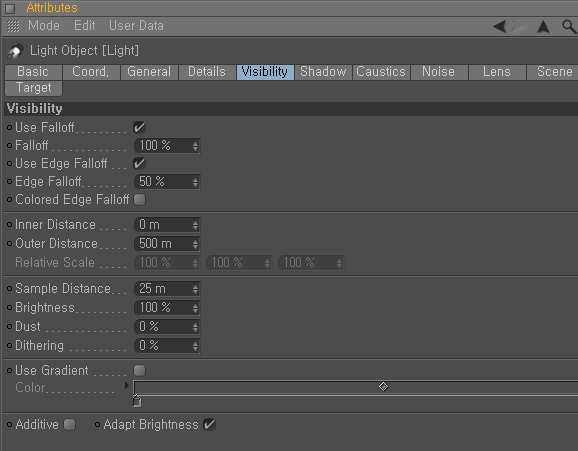Click the Light Object icon

point(15,51)
